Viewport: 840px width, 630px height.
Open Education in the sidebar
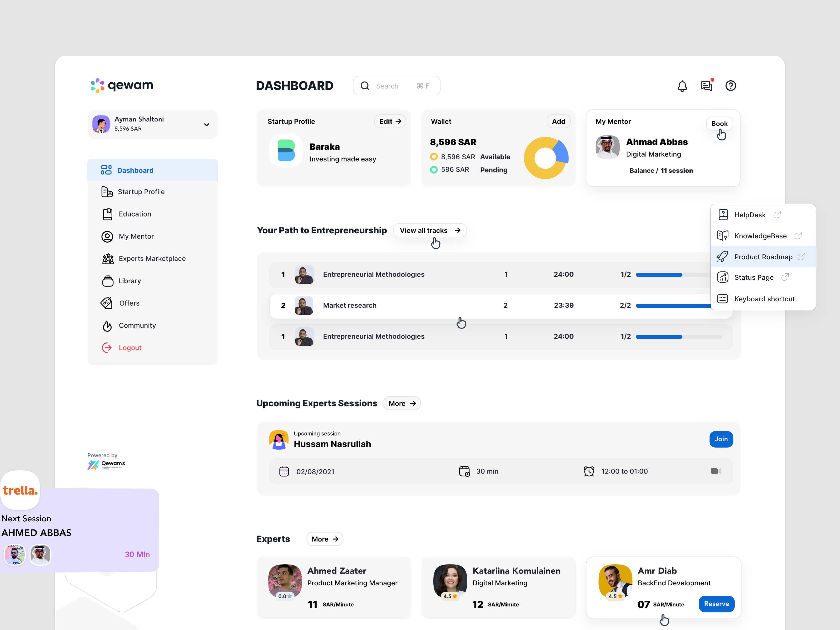coord(135,214)
